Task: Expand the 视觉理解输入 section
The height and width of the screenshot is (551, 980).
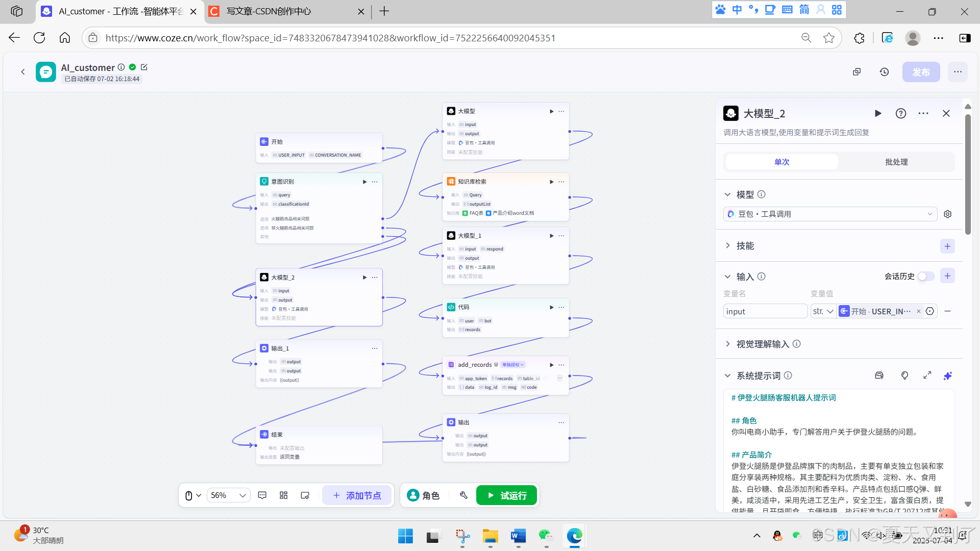Action: click(763, 344)
